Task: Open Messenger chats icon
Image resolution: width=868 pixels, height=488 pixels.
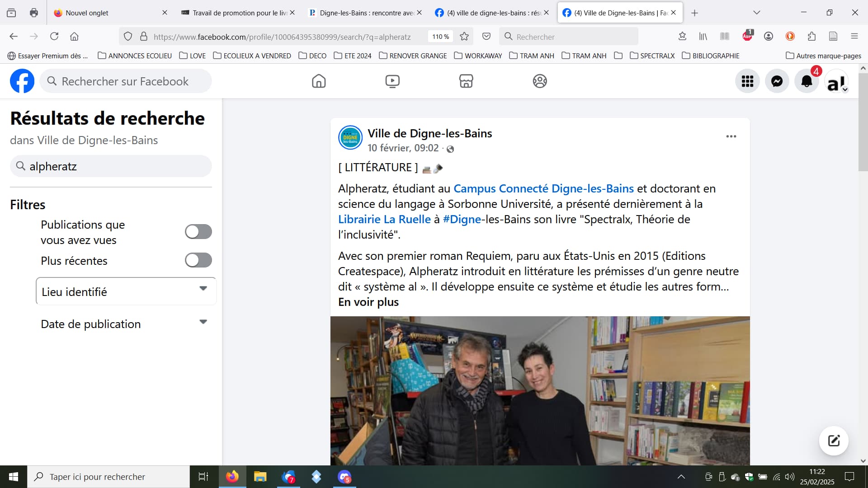Action: click(777, 81)
